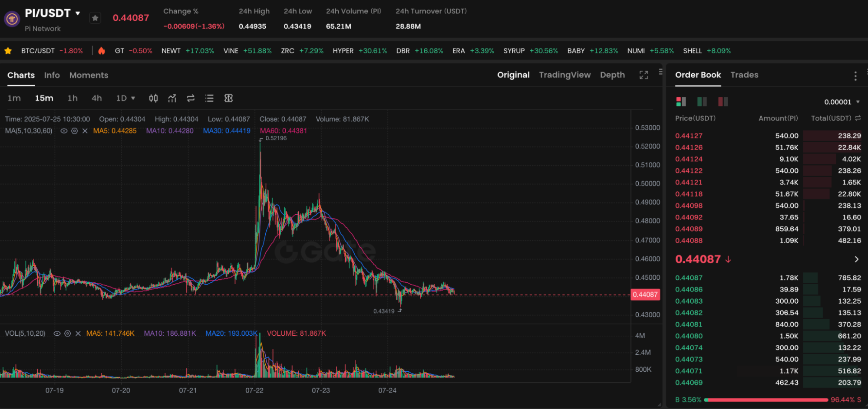
Task: Open the 0.00001 price precision dropdown
Action: [x=842, y=102]
